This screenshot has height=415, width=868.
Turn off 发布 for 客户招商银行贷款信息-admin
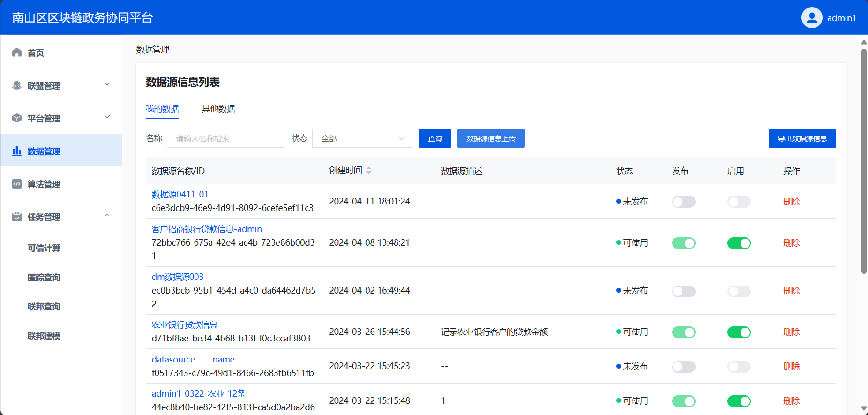click(683, 243)
